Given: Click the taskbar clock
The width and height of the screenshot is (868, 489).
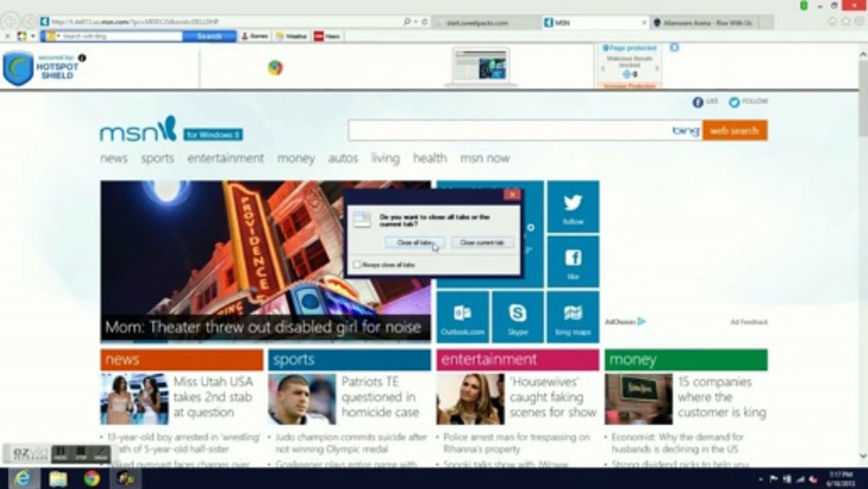Looking at the screenshot, I should (x=841, y=478).
